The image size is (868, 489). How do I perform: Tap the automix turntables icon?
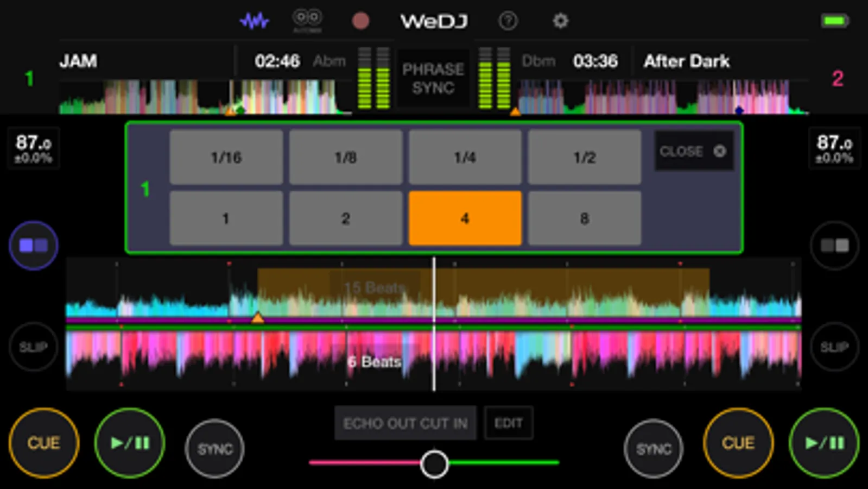point(307,21)
